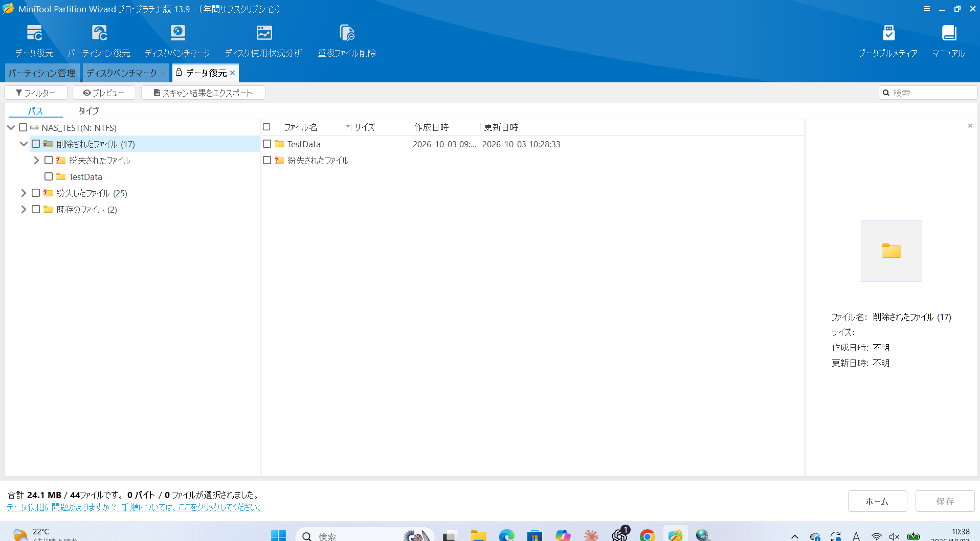The height and width of the screenshot is (541, 980).
Task: Select the データ復元 tab
Action: (206, 73)
